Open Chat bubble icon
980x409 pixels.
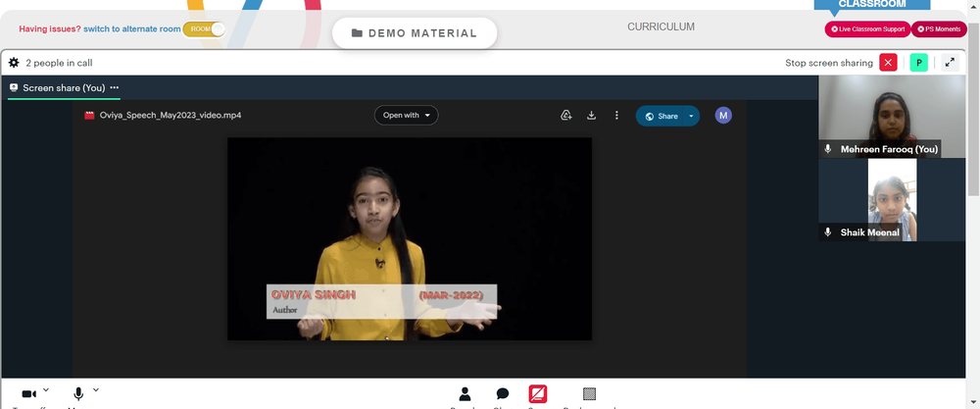[503, 394]
